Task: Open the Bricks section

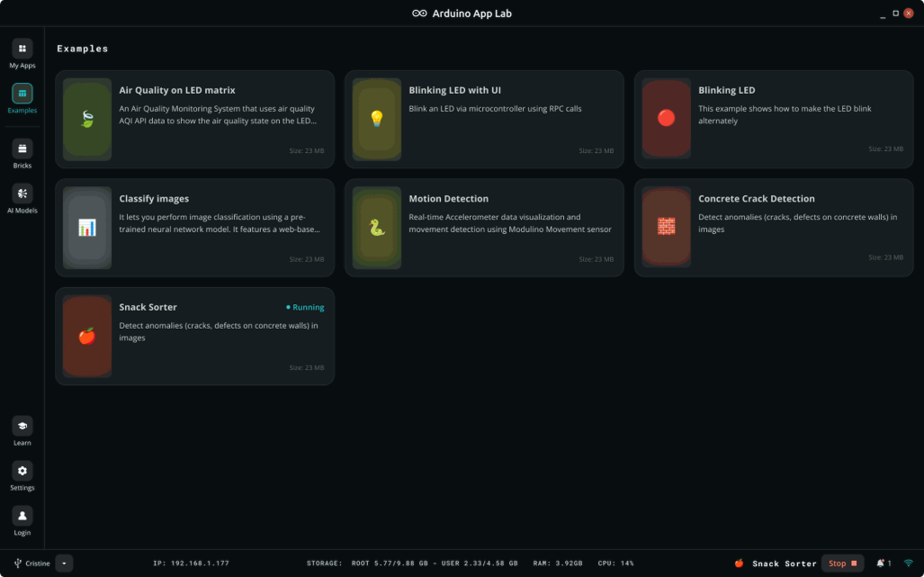Action: (x=22, y=149)
